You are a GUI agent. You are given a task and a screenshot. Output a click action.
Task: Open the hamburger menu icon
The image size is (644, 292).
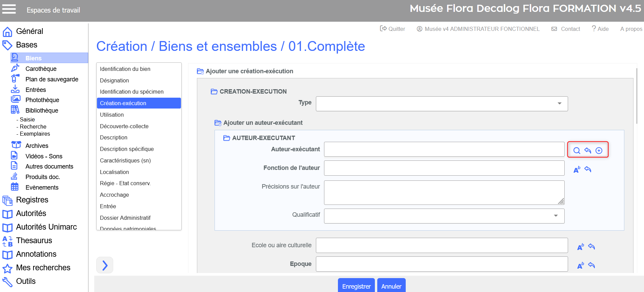(x=9, y=9)
